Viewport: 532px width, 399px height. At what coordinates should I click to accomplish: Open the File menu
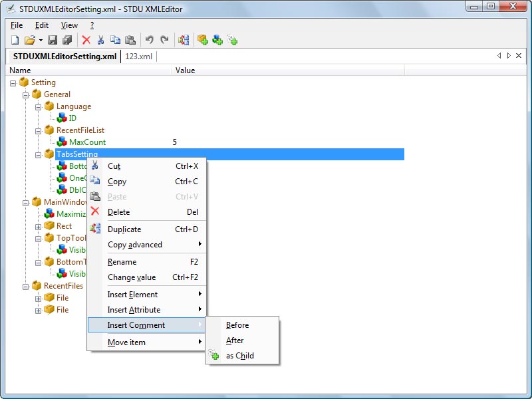[17, 25]
